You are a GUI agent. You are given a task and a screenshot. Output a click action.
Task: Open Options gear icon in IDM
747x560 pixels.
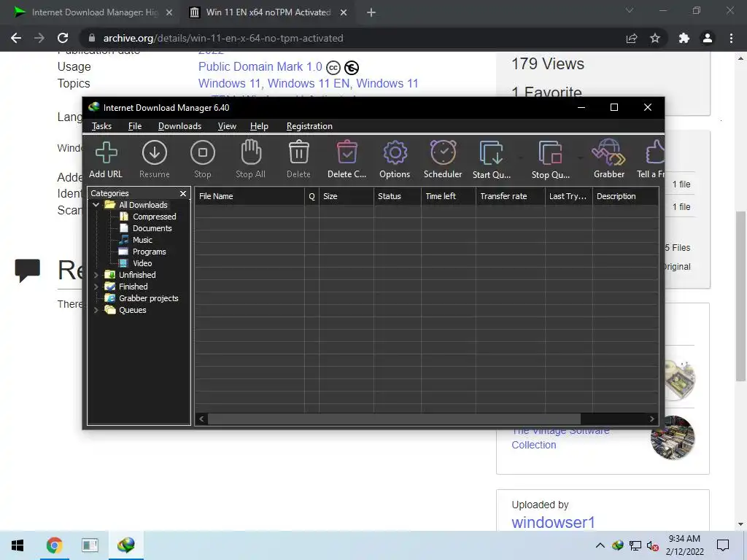pyautogui.click(x=395, y=153)
